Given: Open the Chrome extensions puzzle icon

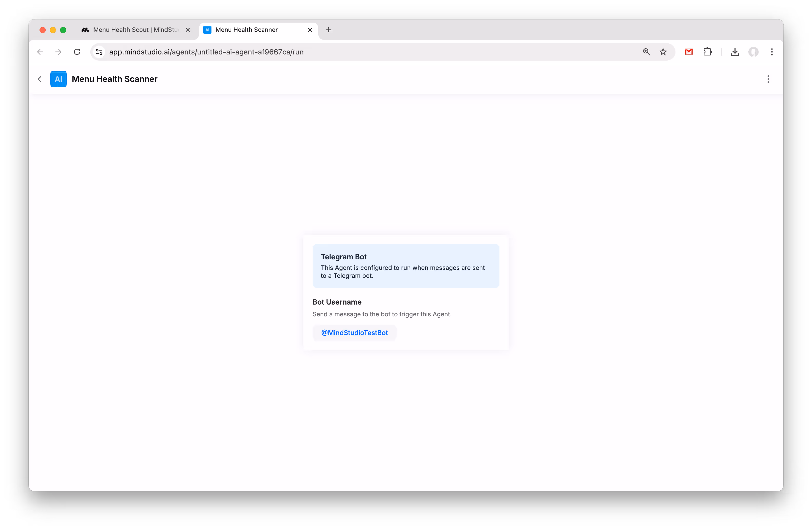Looking at the screenshot, I should tap(707, 52).
